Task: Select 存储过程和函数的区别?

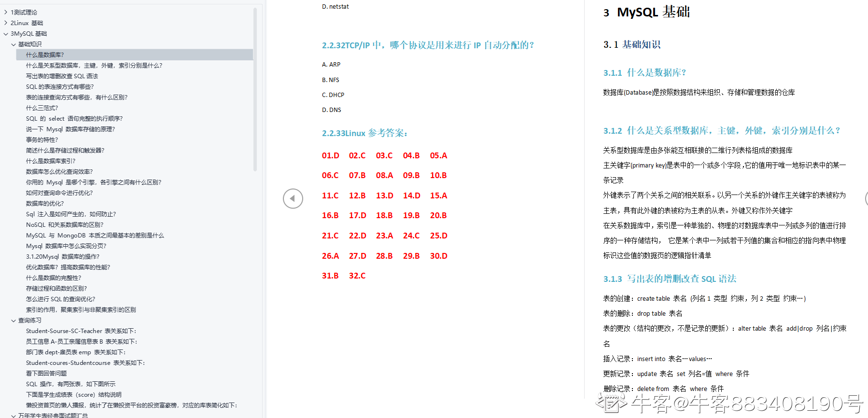Action: (x=56, y=289)
